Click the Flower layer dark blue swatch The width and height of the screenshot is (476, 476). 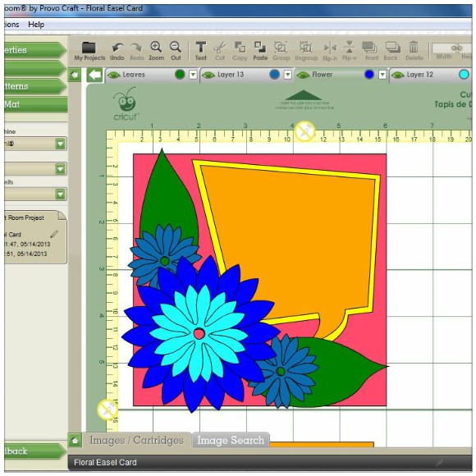(x=369, y=75)
